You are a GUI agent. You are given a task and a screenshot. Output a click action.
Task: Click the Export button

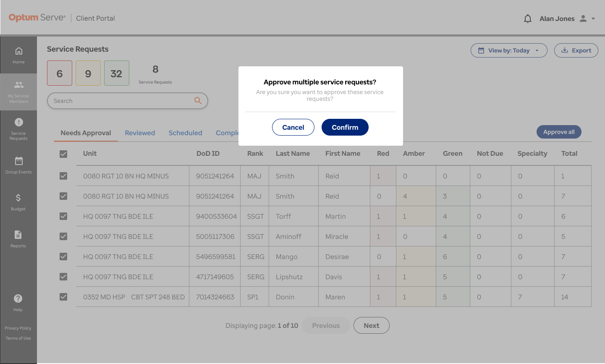576,50
